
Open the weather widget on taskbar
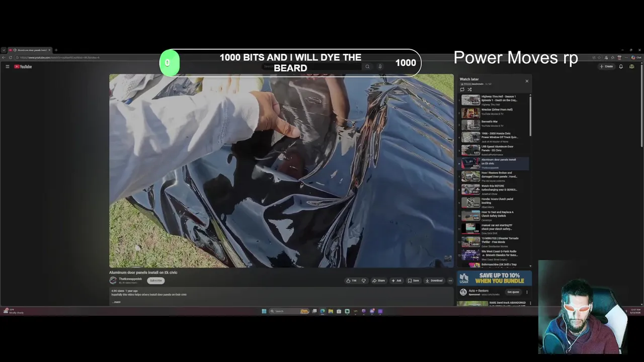click(13, 311)
